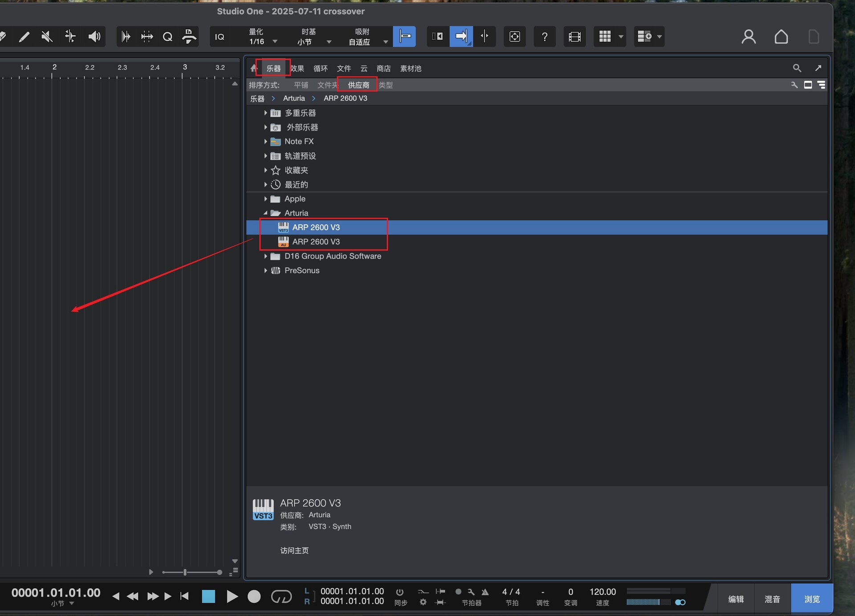The image size is (855, 616).
Task: Switch to the 素材池 tab
Action: (x=411, y=68)
